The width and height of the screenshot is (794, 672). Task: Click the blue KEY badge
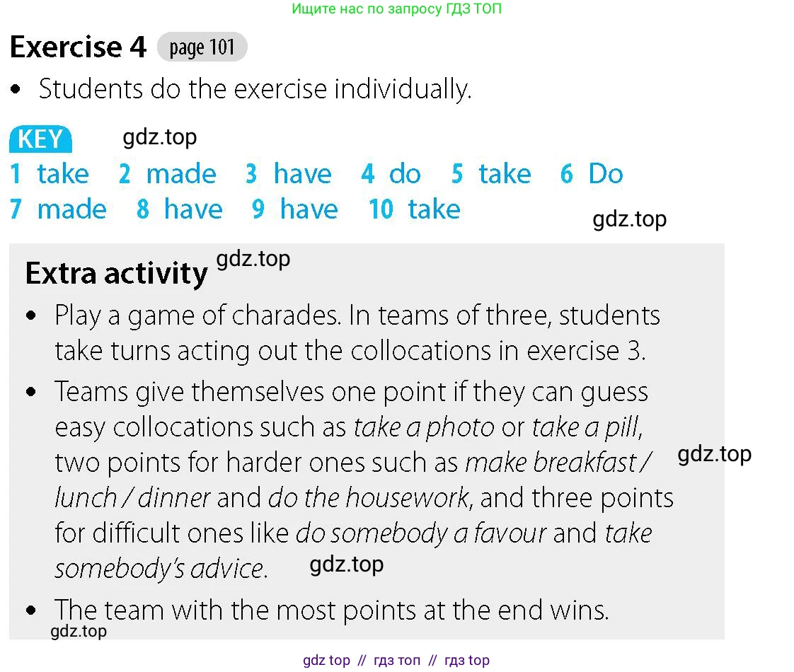point(40,139)
